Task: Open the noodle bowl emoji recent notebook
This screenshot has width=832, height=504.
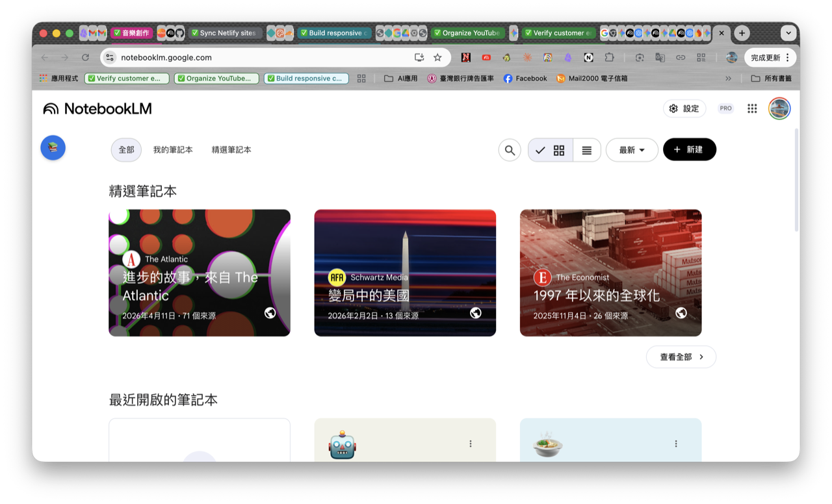Action: coord(610,440)
